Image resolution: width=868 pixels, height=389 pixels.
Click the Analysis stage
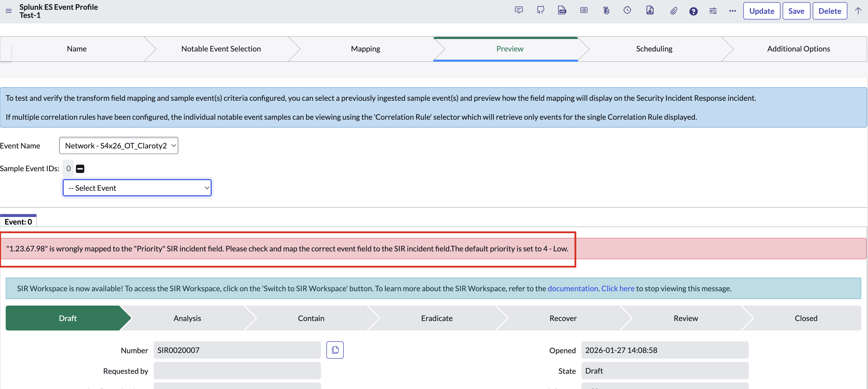pyautogui.click(x=187, y=318)
